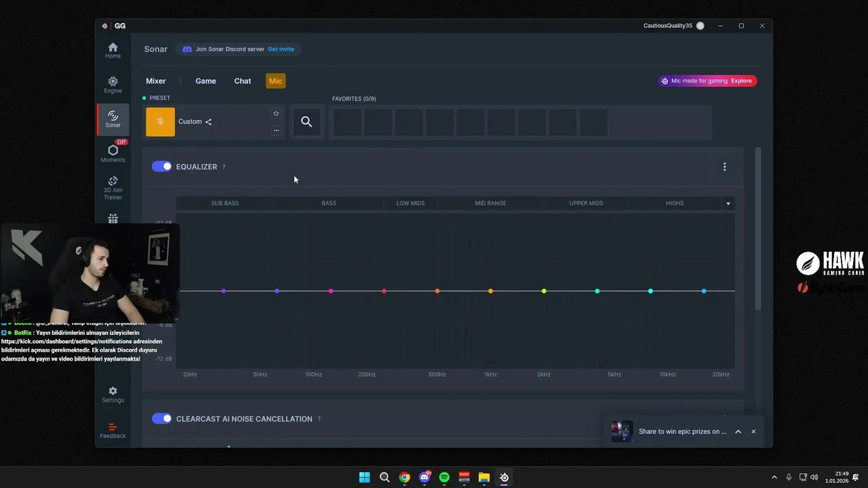Switch to the Mixer tab
The width and height of the screenshot is (868, 488).
(x=156, y=81)
